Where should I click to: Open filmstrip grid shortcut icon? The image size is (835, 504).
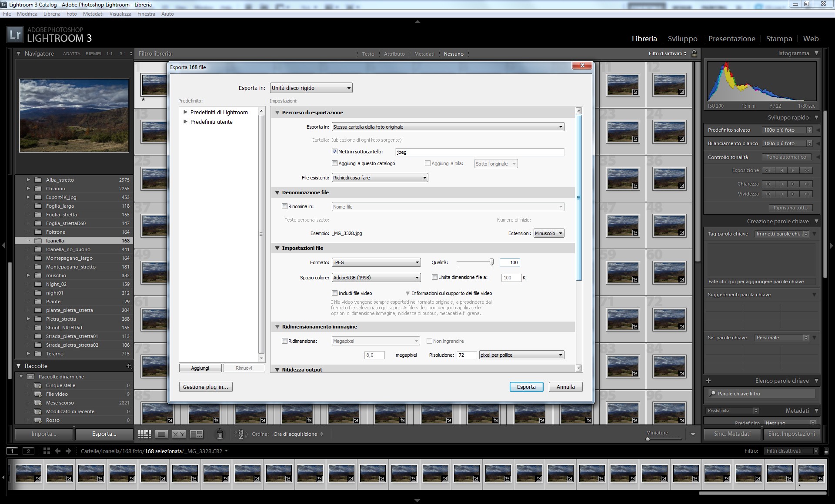47,451
